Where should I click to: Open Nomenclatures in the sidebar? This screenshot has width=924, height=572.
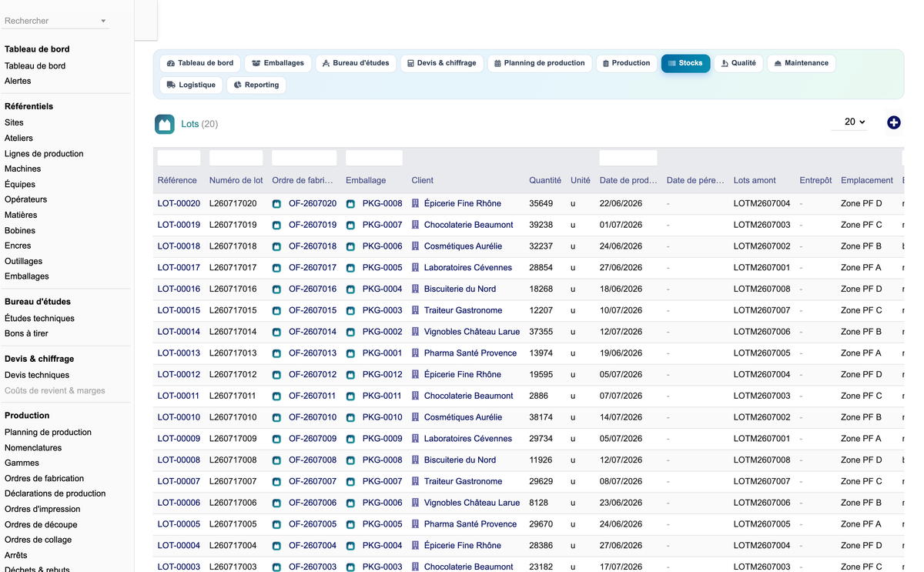point(33,447)
